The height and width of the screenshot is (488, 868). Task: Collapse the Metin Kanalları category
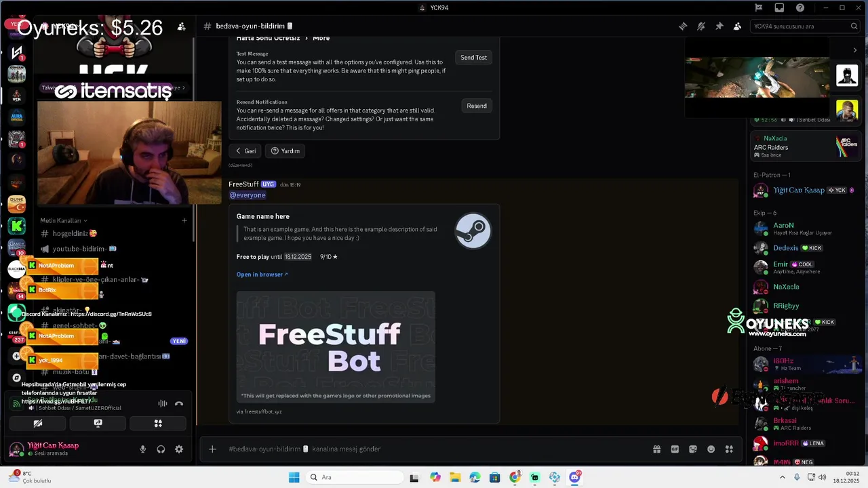pyautogui.click(x=64, y=221)
